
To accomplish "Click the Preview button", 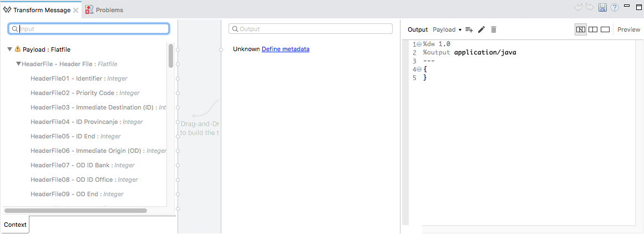I will tap(628, 29).
